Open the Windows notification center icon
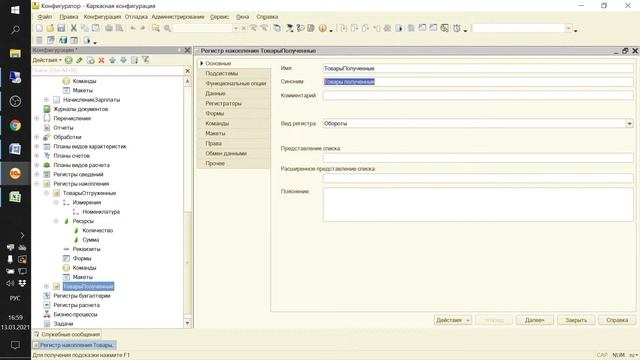The height and width of the screenshot is (360, 640). pyautogui.click(x=15, y=345)
